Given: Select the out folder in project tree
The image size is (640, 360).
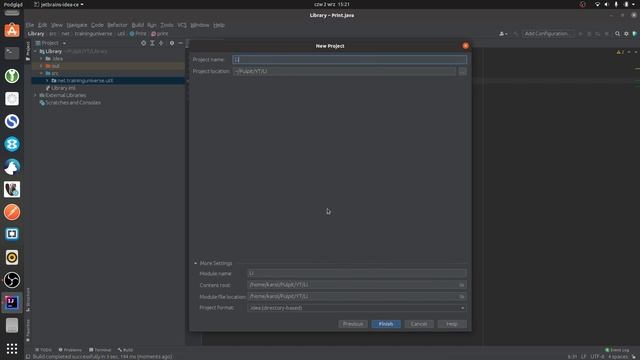Looking at the screenshot, I should 56,66.
